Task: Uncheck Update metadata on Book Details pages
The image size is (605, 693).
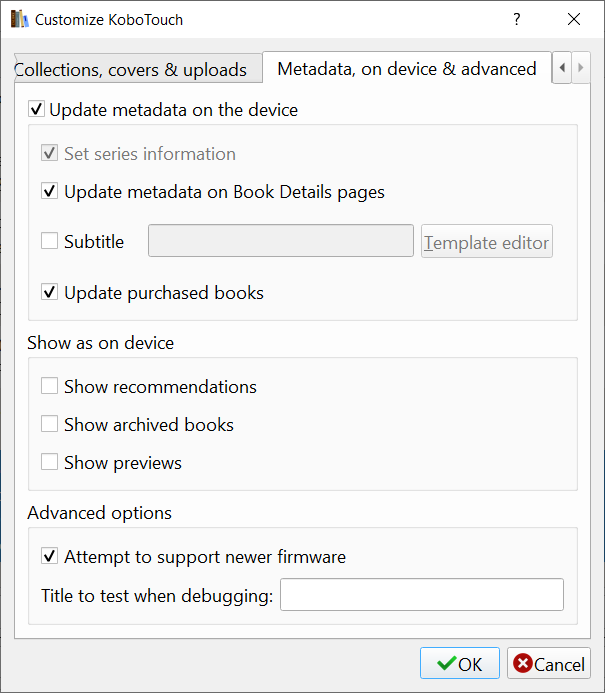Action: click(50, 192)
